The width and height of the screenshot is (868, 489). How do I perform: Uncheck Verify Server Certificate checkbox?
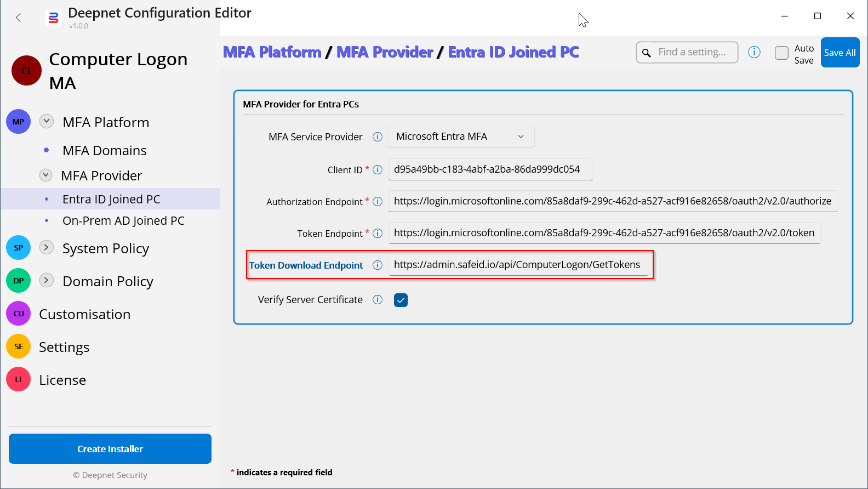[401, 300]
